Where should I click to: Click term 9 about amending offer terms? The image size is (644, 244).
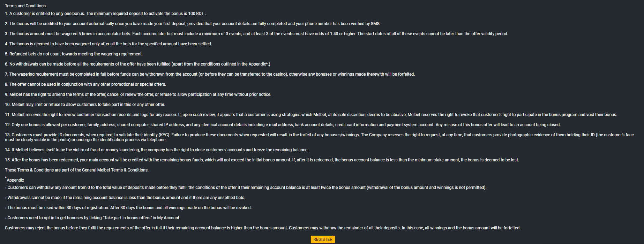click(138, 94)
